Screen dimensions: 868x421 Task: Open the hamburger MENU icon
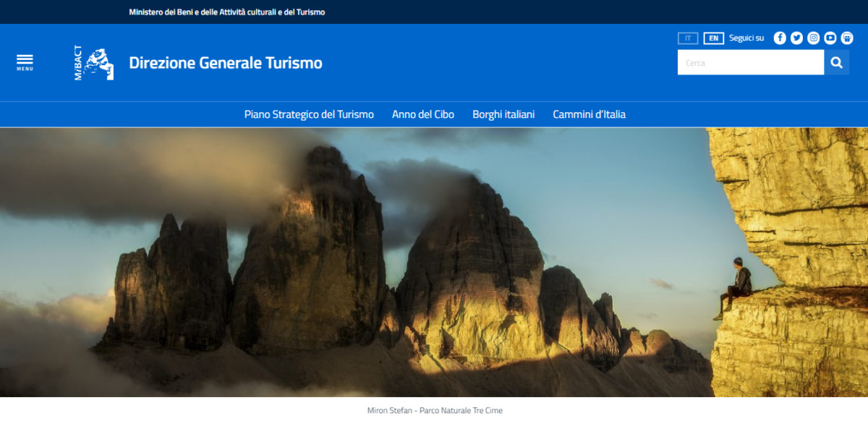coord(25,62)
